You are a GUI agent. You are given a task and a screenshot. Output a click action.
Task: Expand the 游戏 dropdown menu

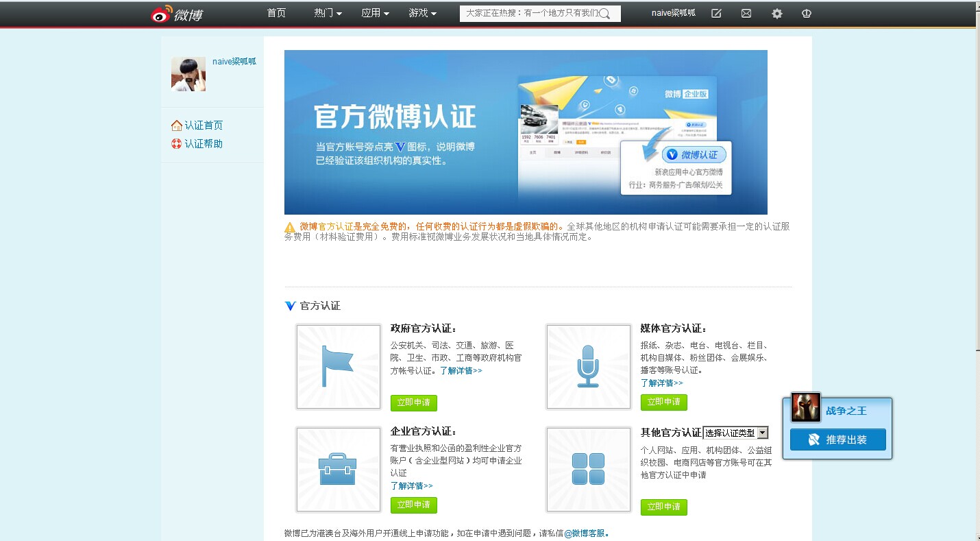(x=423, y=13)
